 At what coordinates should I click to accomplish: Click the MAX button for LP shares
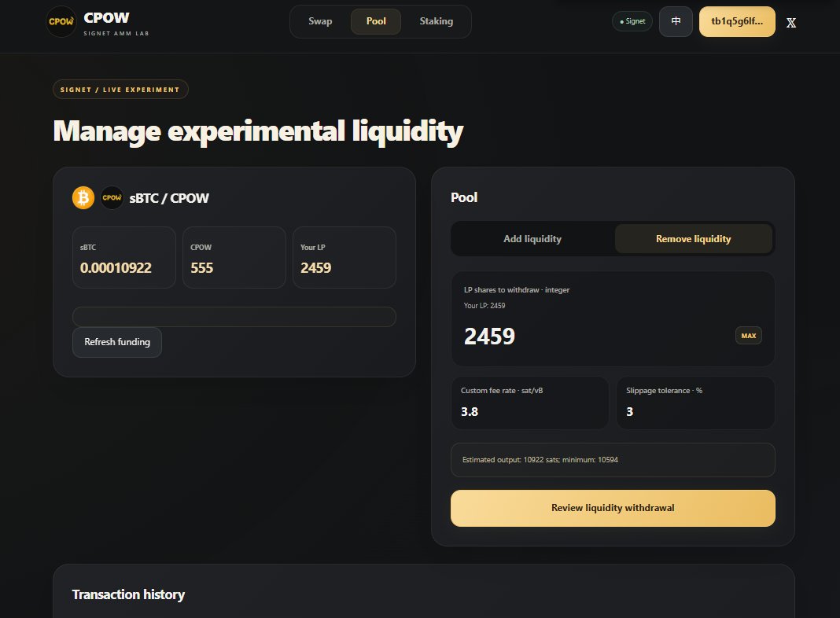(749, 336)
